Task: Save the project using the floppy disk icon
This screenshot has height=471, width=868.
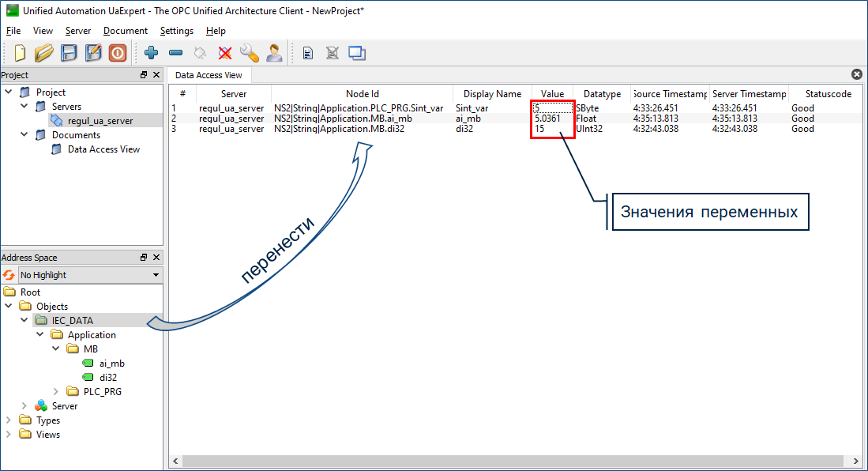Action: coord(70,53)
